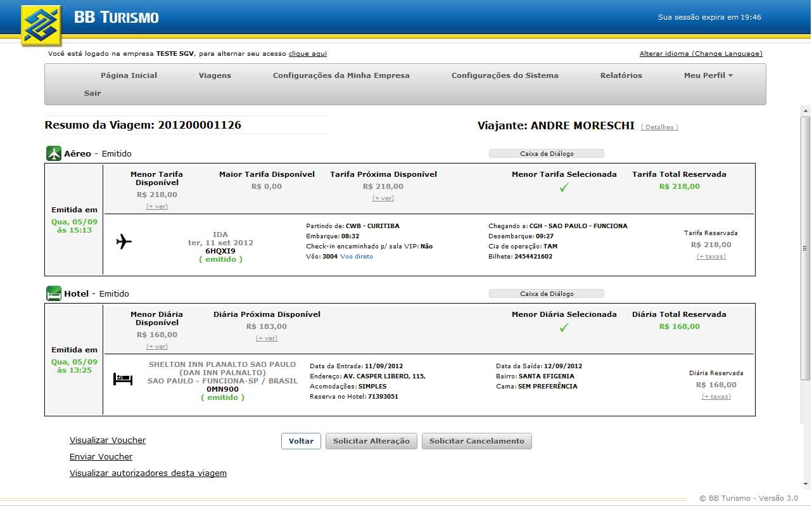
Task: Open Caixa de Diálogo for Hotel section
Action: pyautogui.click(x=546, y=293)
